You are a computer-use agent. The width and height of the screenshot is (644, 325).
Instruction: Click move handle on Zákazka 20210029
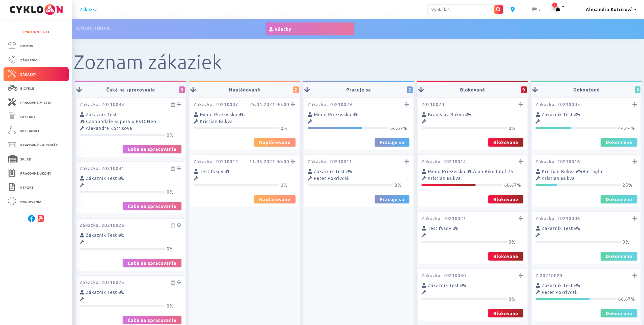tap(407, 104)
